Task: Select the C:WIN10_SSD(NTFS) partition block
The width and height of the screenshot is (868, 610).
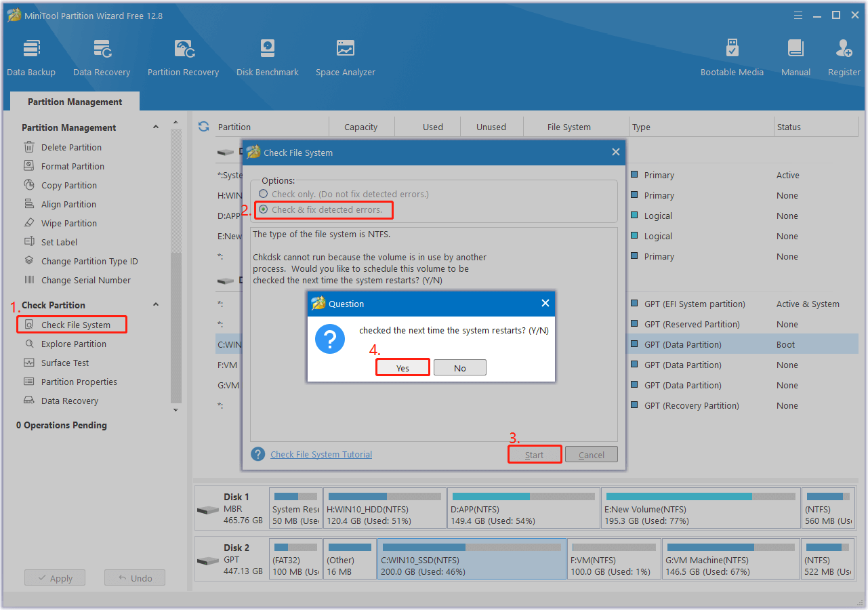Action: tap(472, 559)
